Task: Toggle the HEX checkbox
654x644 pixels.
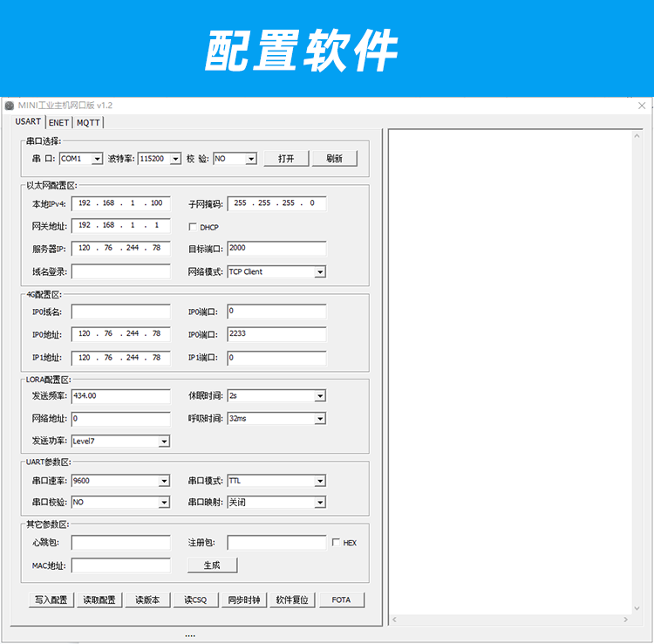Action: point(337,543)
